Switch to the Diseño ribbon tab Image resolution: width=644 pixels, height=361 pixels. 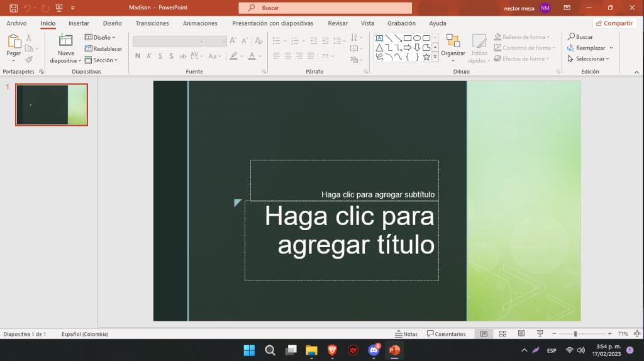pyautogui.click(x=112, y=23)
